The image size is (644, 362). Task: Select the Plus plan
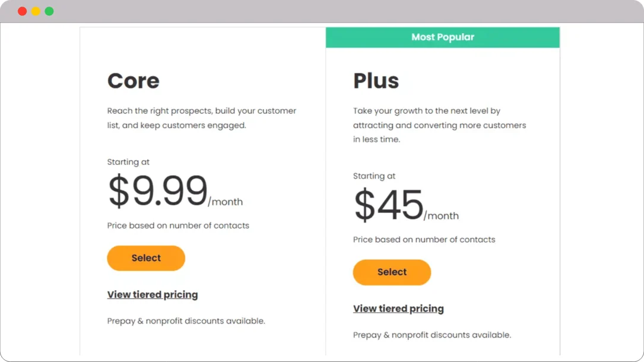[392, 272]
